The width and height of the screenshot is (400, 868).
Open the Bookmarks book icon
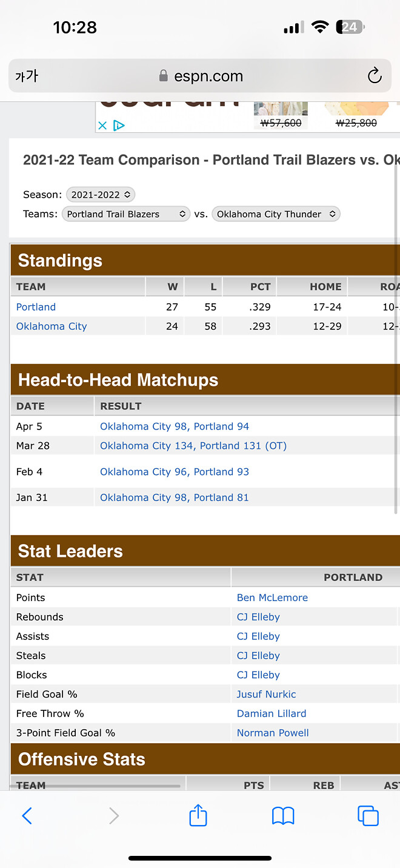pos(283,816)
